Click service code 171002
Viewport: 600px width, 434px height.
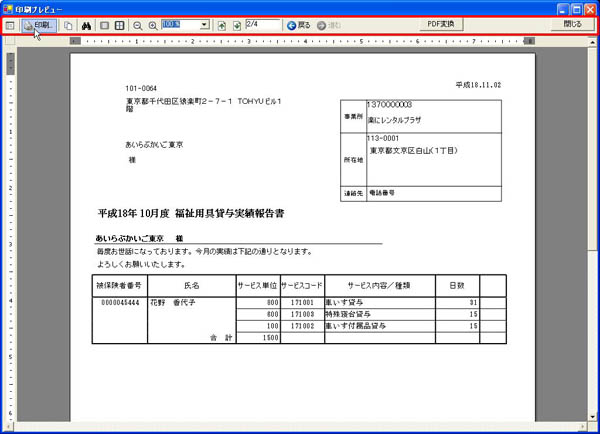(x=302, y=326)
